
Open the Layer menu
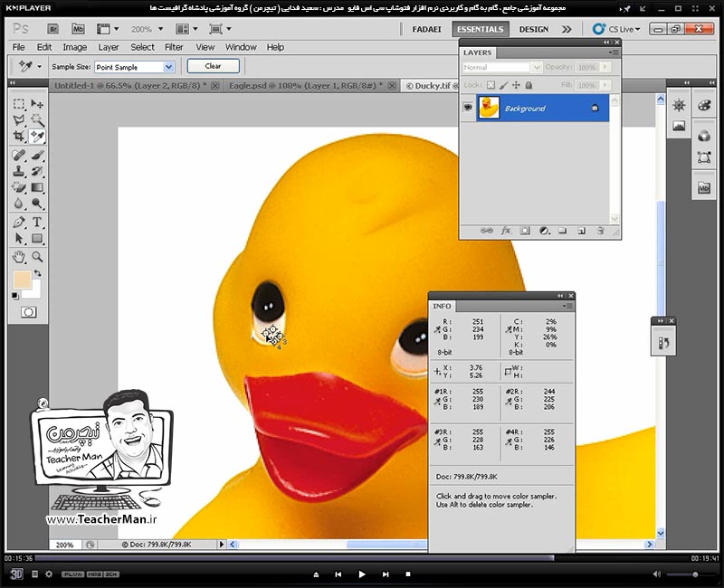(x=108, y=47)
